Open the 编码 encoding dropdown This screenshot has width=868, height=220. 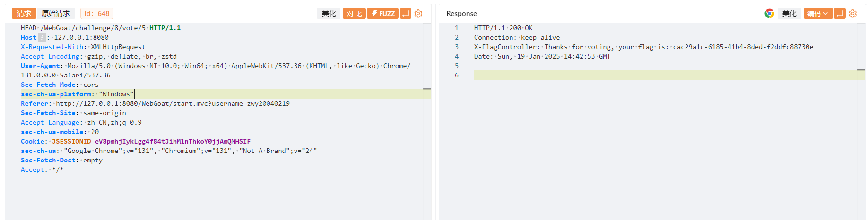click(817, 14)
